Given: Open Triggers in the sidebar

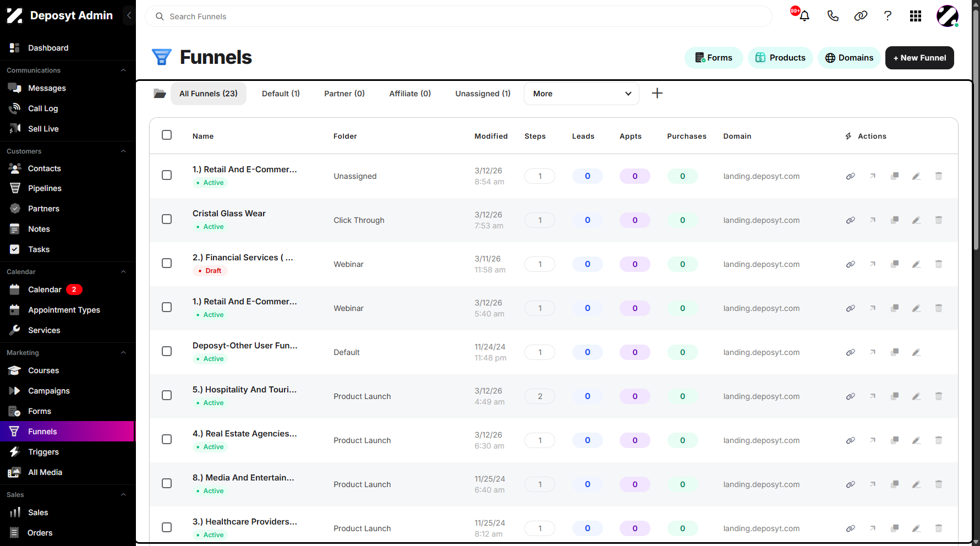Looking at the screenshot, I should (43, 452).
